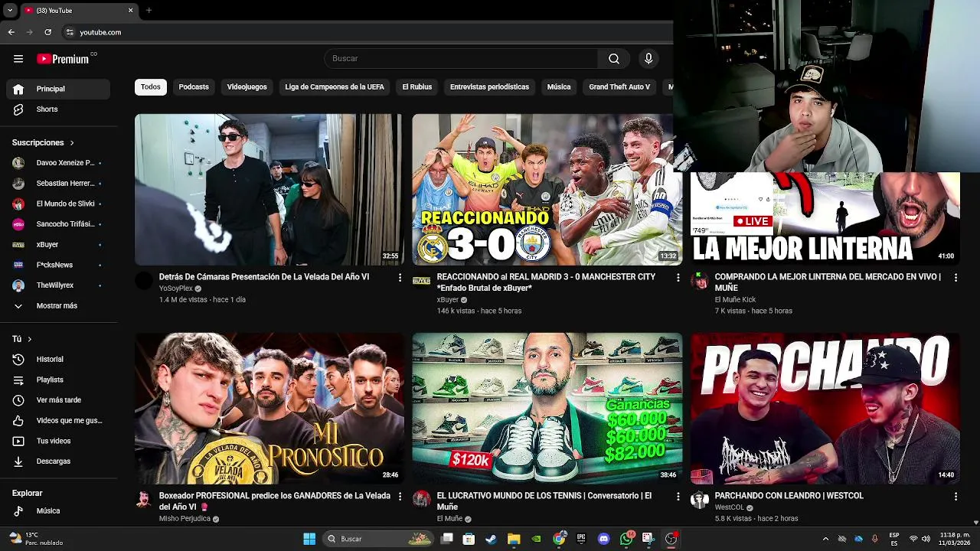Viewport: 980px width, 551px height.
Task: Select the El Rubius filter chip
Action: click(x=417, y=87)
